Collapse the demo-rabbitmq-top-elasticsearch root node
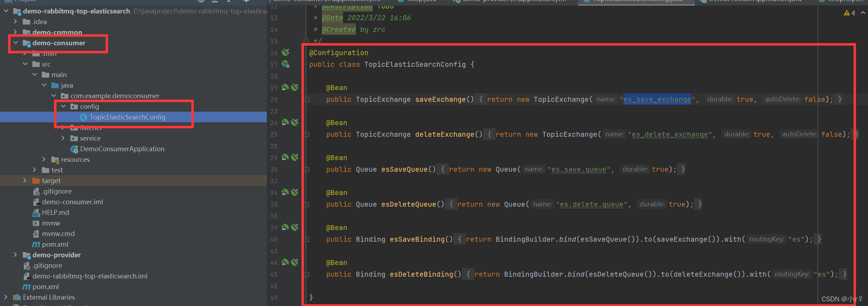 pos(6,11)
